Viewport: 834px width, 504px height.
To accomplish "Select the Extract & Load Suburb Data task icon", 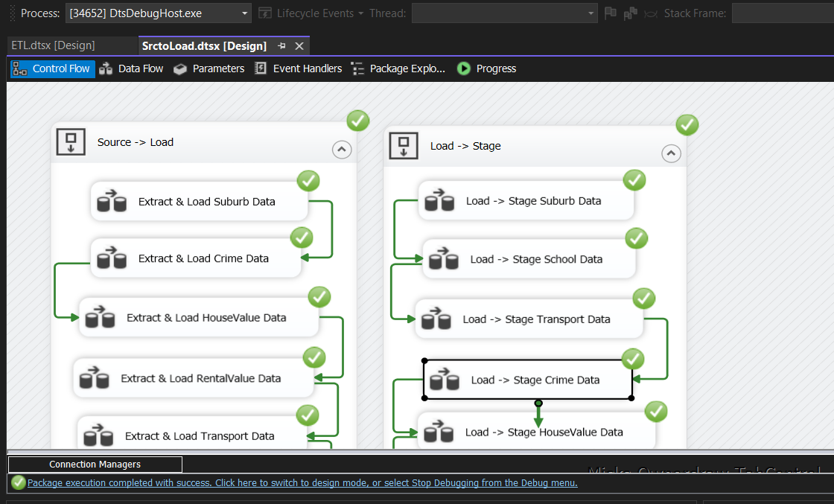I will coord(112,201).
